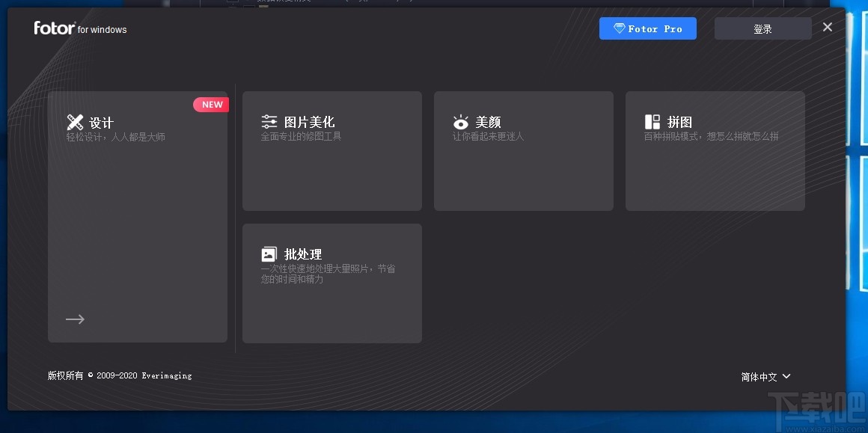Click the diamond icon on Fotor Pro button
This screenshot has width=868, height=433.
[x=620, y=28]
